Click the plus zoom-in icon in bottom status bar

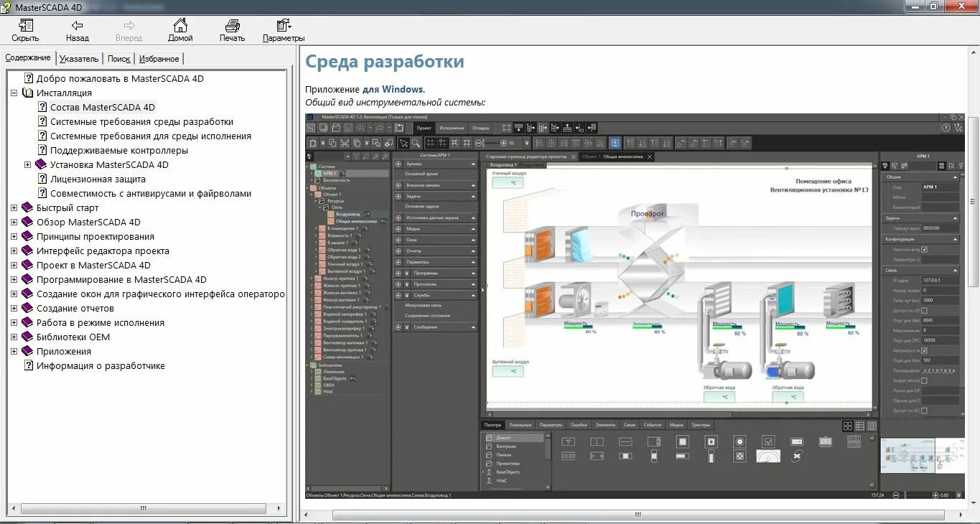tap(934, 495)
